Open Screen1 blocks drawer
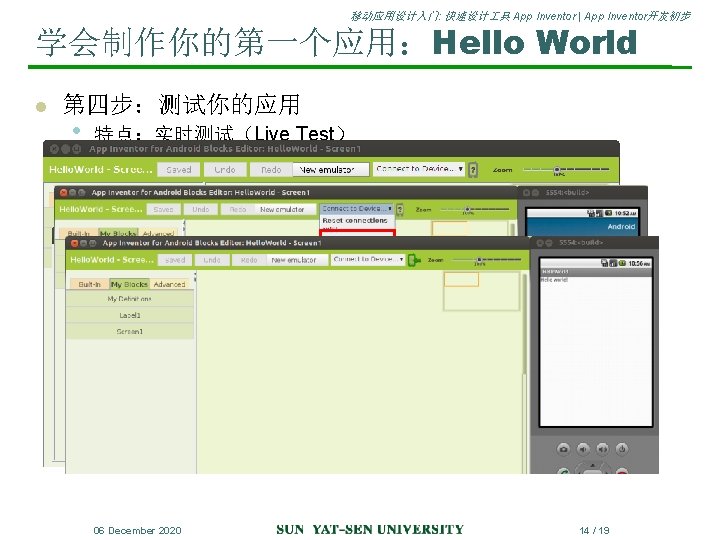This screenshot has height=540, width=720. click(x=129, y=332)
